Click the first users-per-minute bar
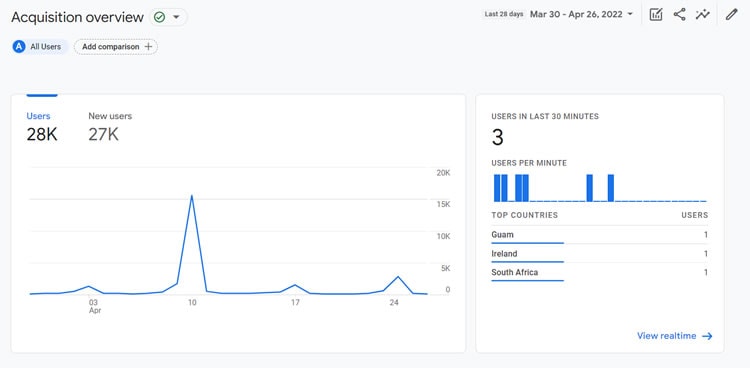The width and height of the screenshot is (750, 368). click(497, 188)
